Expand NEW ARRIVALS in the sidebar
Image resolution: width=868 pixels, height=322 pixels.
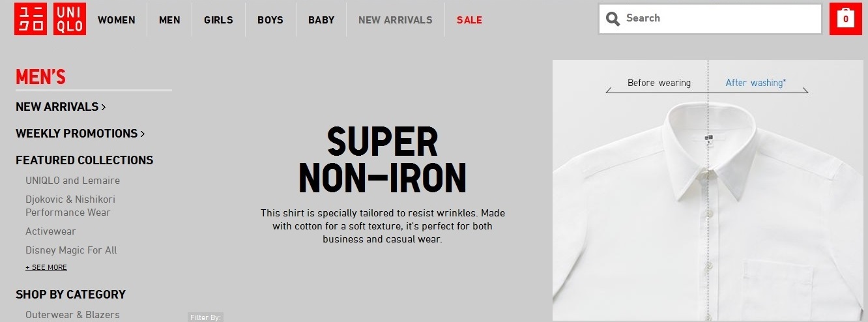point(61,107)
